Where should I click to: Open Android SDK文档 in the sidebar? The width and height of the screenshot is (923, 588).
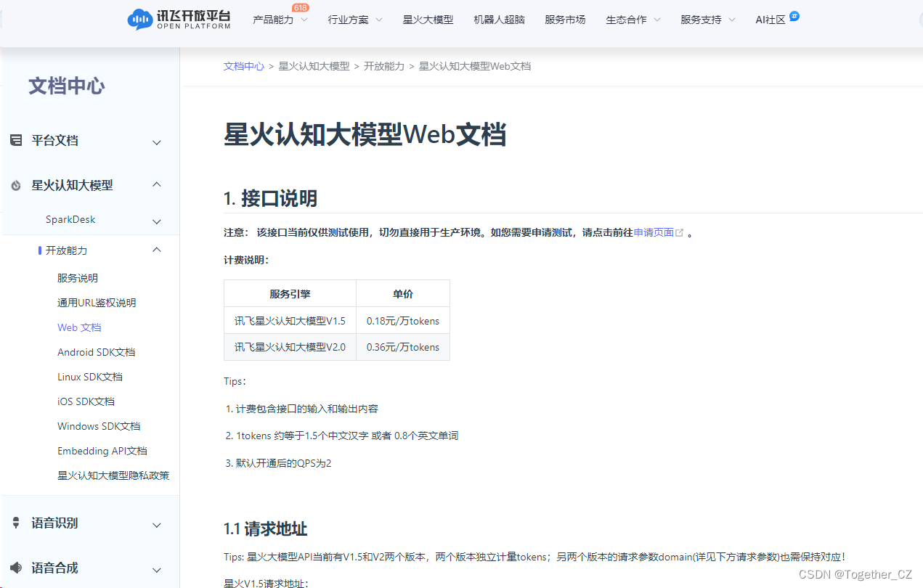(97, 352)
